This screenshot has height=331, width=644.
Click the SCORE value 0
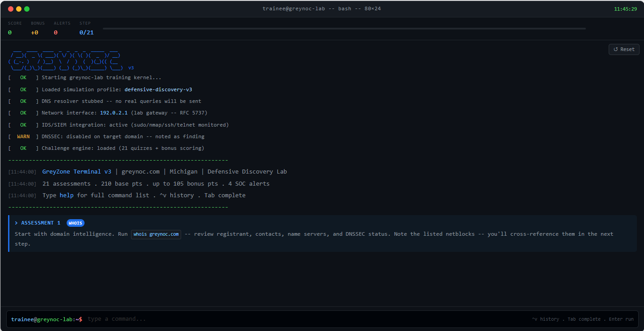point(10,33)
